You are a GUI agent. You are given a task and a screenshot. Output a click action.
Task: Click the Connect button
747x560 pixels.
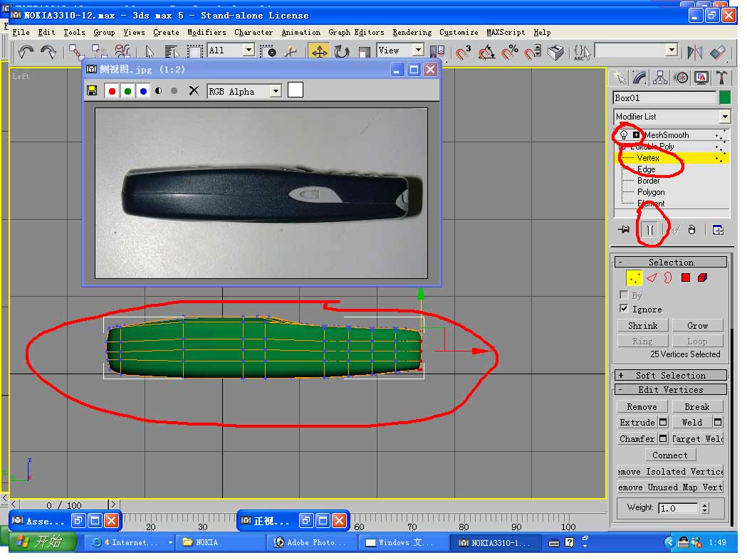(670, 455)
